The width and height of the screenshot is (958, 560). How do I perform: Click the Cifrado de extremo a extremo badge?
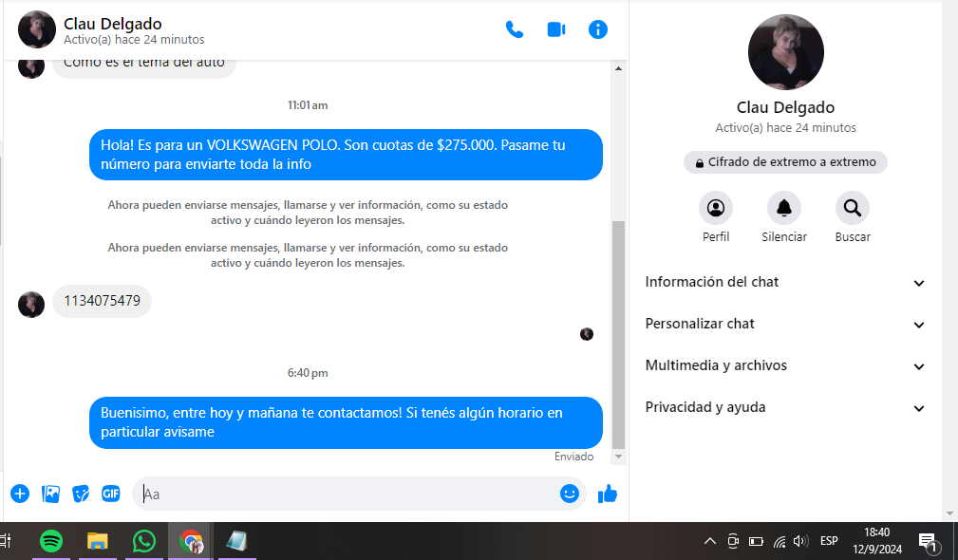point(785,162)
